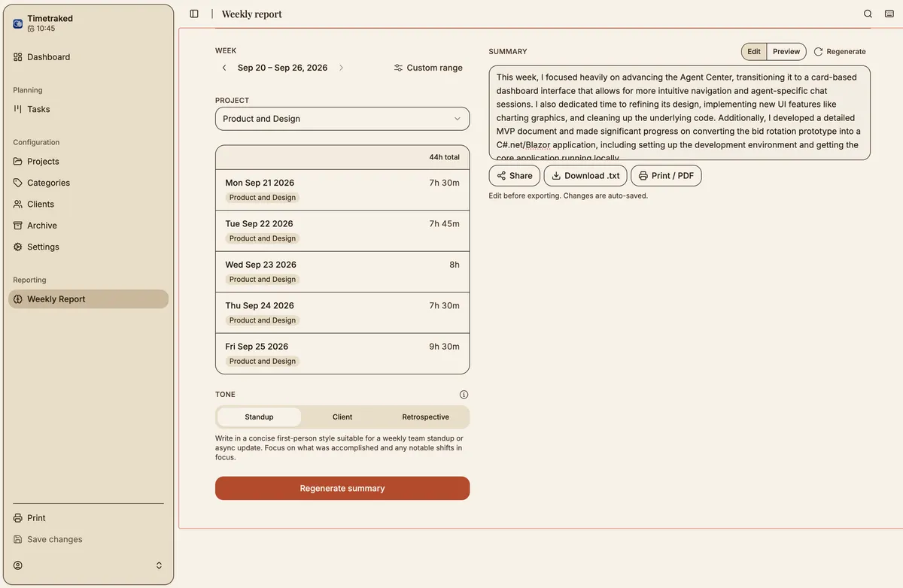This screenshot has height=588, width=903.
Task: Click the Mon Sep 21 2026 row
Action: [x=342, y=189]
